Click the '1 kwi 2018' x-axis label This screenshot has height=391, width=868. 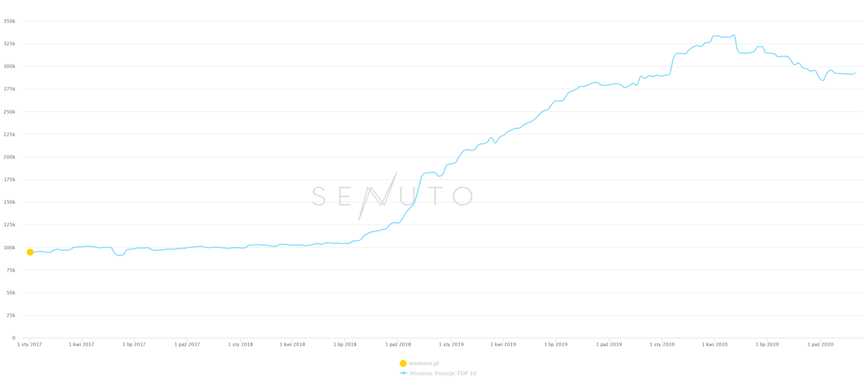[292, 344]
